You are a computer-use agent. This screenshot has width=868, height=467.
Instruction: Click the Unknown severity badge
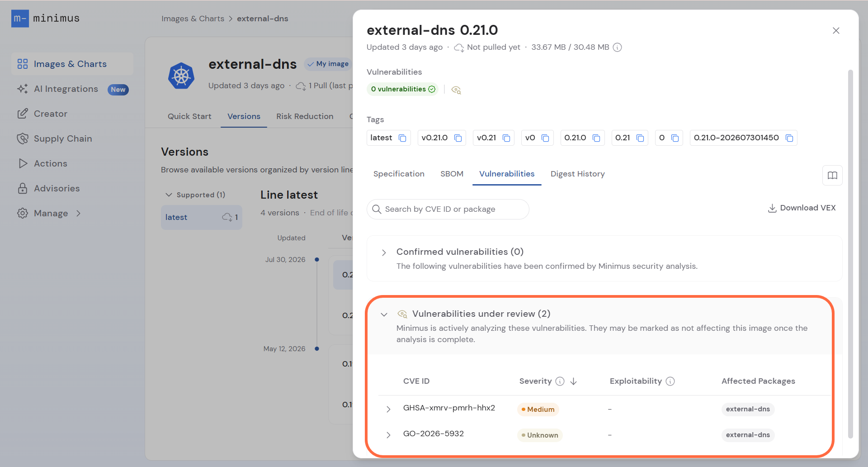coord(540,435)
